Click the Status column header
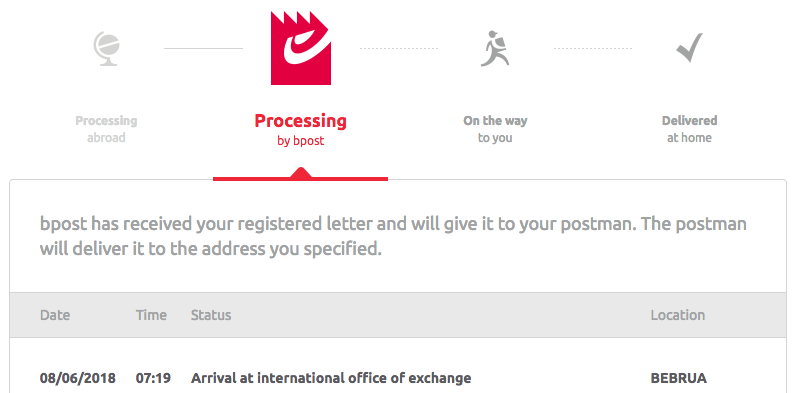Screen dimensions: 794x393 (x=211, y=315)
